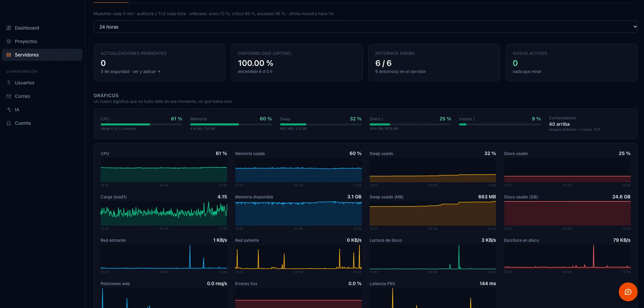Click the 'encendido 6 d 5 h' text
The image size is (644, 308).
tap(255, 72)
